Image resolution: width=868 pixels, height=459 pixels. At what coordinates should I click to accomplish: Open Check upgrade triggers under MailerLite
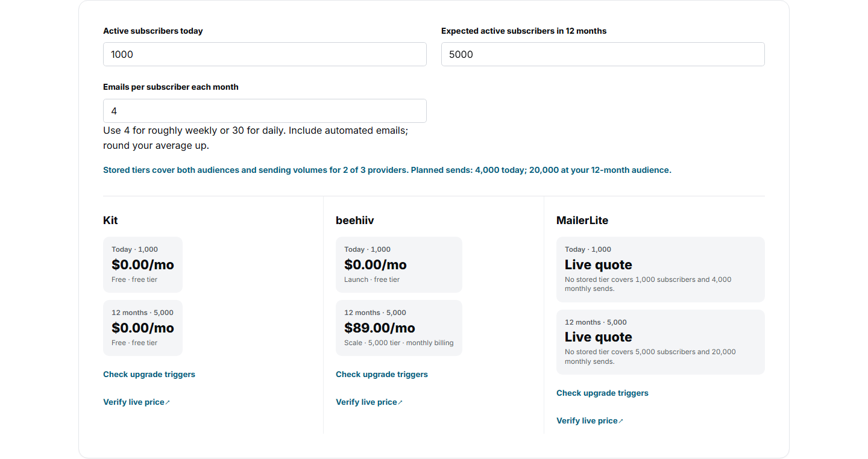[x=602, y=393]
